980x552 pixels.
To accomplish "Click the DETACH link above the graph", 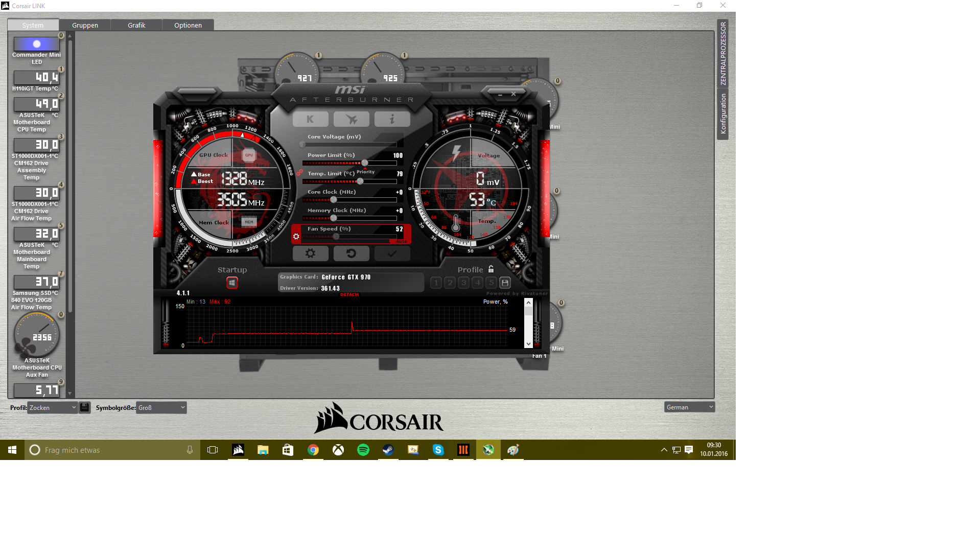I will [349, 294].
